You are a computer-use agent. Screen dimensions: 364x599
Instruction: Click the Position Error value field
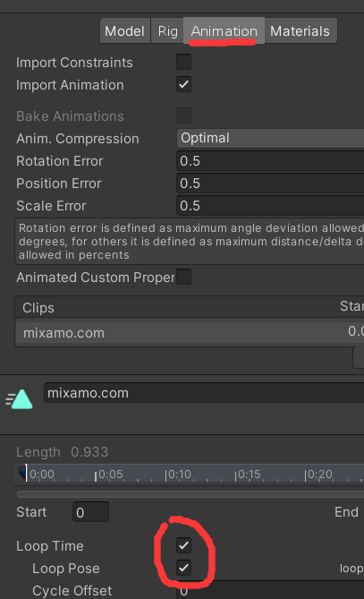click(x=270, y=184)
